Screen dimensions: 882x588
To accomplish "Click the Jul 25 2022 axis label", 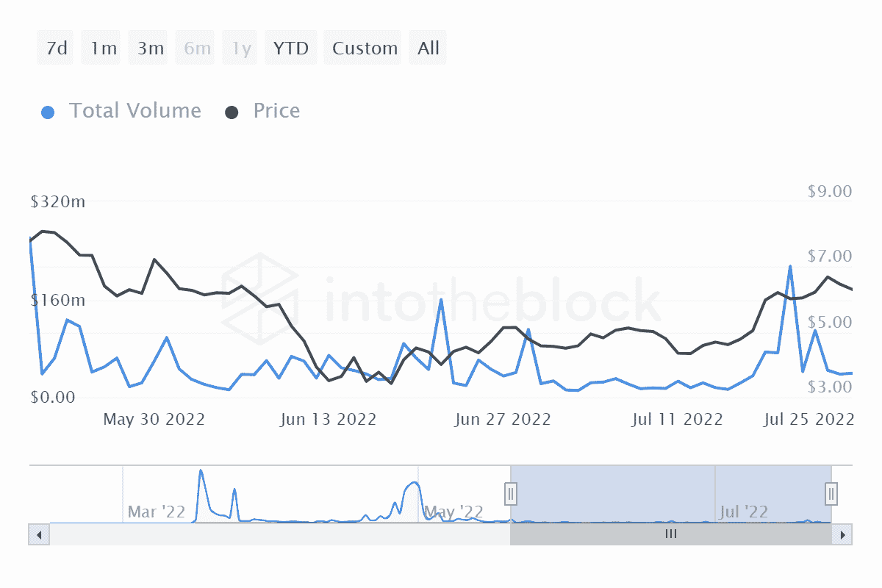I will (808, 420).
